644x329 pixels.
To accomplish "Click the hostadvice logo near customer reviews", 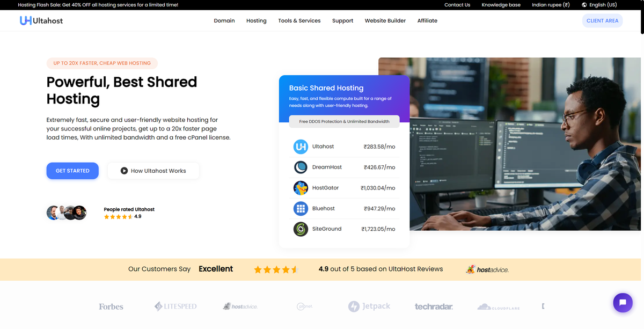I will [x=486, y=269].
